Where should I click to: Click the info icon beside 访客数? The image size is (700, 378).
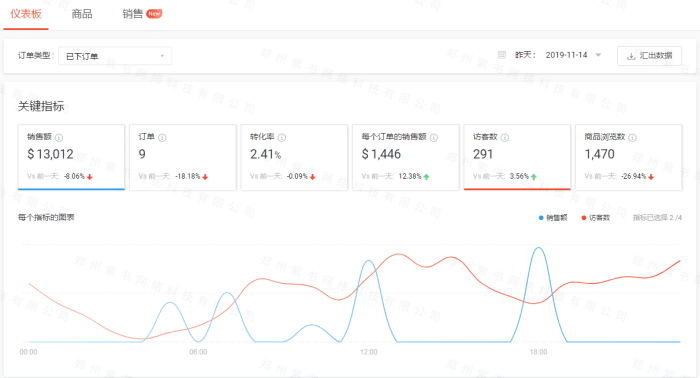(504, 137)
